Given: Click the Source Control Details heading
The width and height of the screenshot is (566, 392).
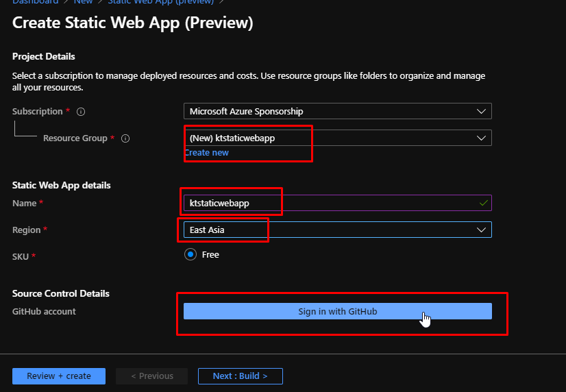Looking at the screenshot, I should 60,293.
